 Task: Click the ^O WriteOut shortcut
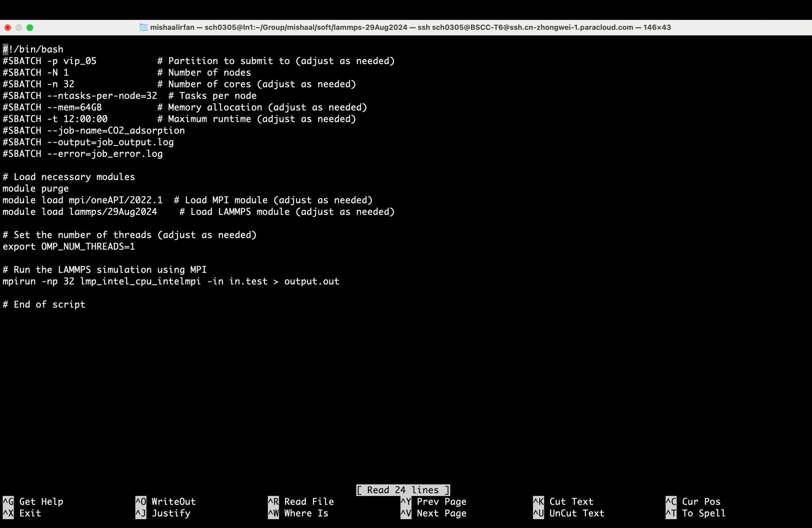[165, 501]
